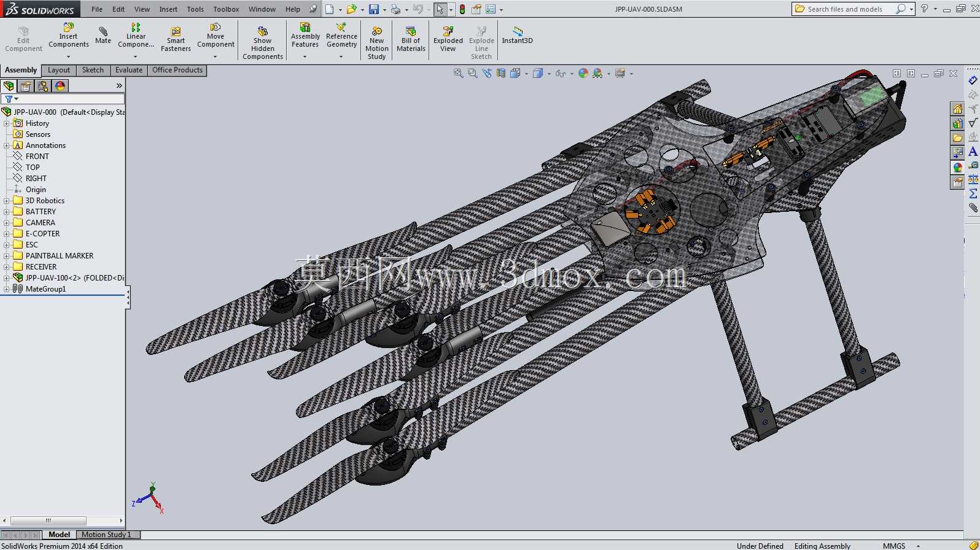980x550 pixels.
Task: Switch to the ConfigurationManager tab
Action: (x=43, y=86)
